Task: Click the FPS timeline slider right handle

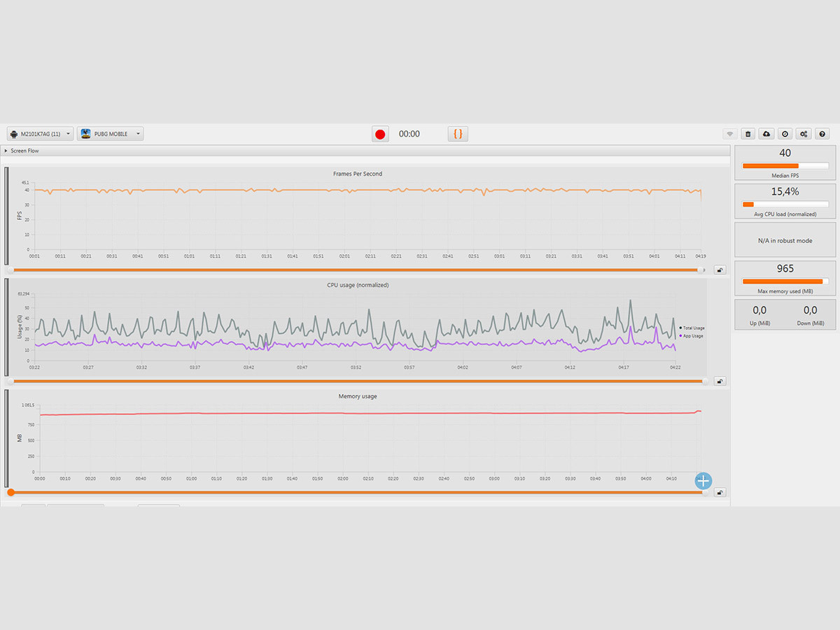Action: point(702,269)
